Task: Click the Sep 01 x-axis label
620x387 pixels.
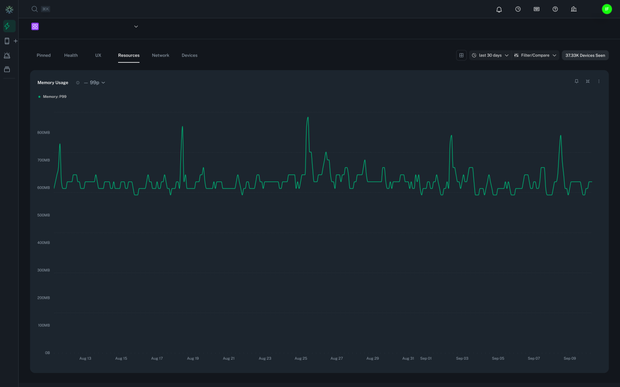Action: tap(426, 358)
